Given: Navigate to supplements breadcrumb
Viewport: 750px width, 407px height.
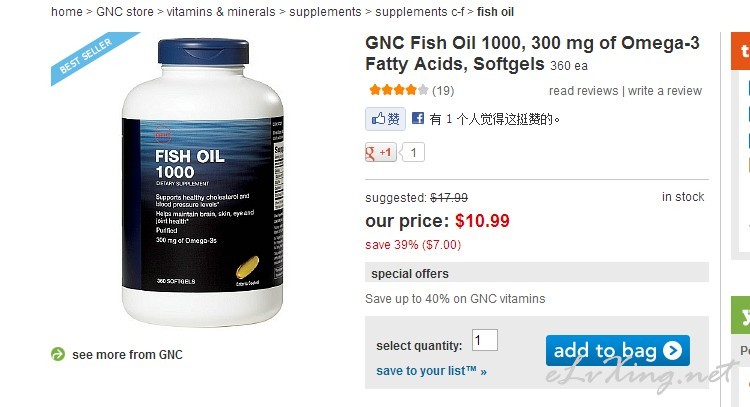Looking at the screenshot, I should coord(325,12).
